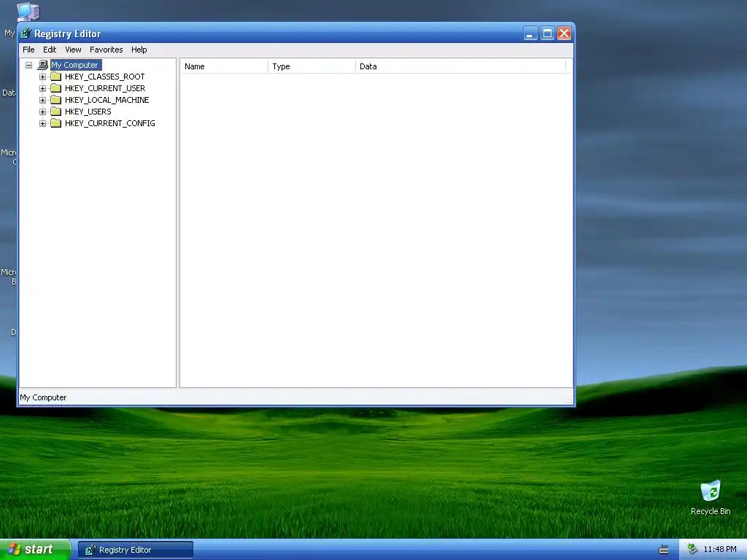Screen dimensions: 747x560
Task: Open the Windows start menu
Action: (35, 550)
